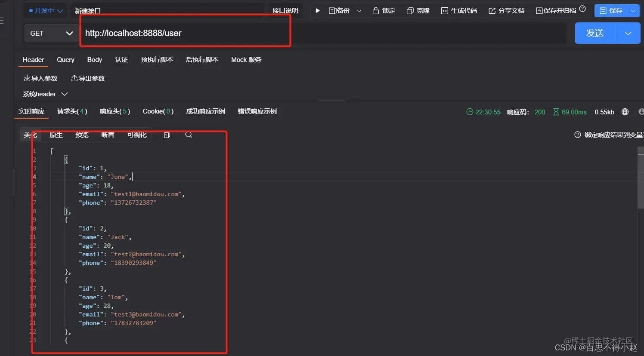Click the phone value "17832783209"
The image size is (644, 356).
tap(133, 323)
